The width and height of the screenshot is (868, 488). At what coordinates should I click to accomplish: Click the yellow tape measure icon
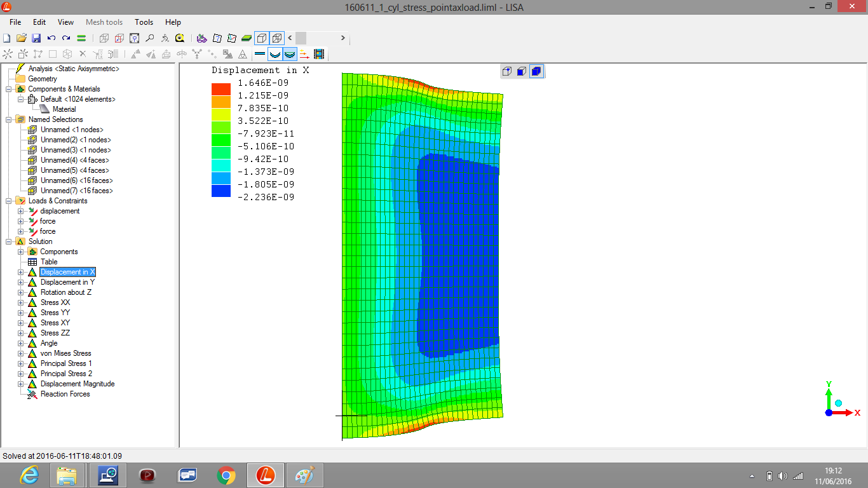180,38
